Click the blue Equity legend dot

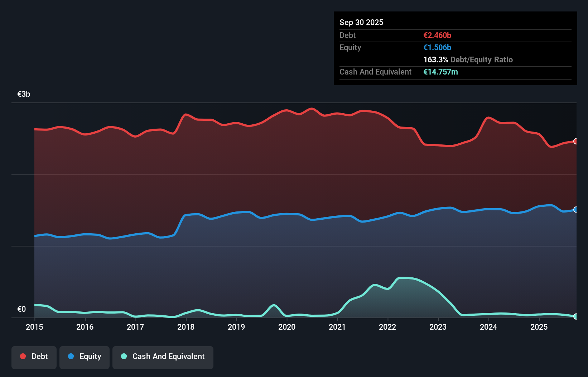pyautogui.click(x=71, y=356)
